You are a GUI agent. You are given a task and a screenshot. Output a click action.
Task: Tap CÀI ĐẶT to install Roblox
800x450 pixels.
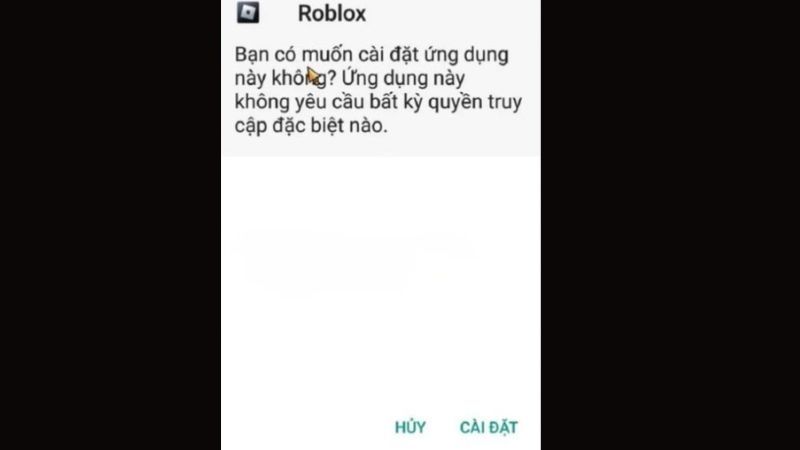tap(489, 427)
